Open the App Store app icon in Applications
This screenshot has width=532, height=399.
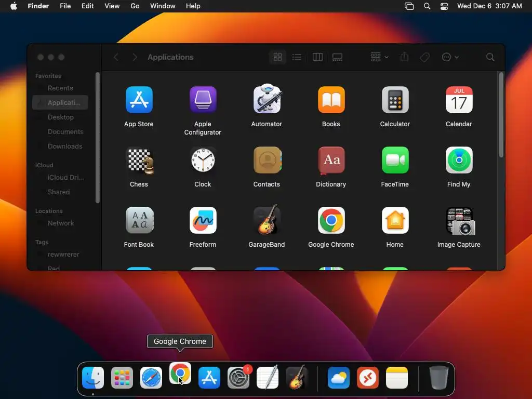(139, 100)
